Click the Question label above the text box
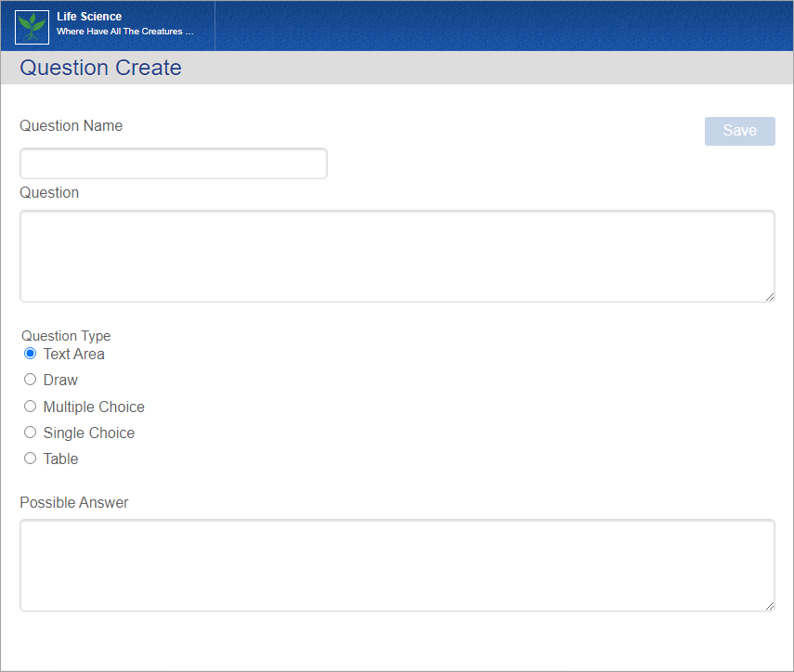Image resolution: width=794 pixels, height=672 pixels. 49,192
